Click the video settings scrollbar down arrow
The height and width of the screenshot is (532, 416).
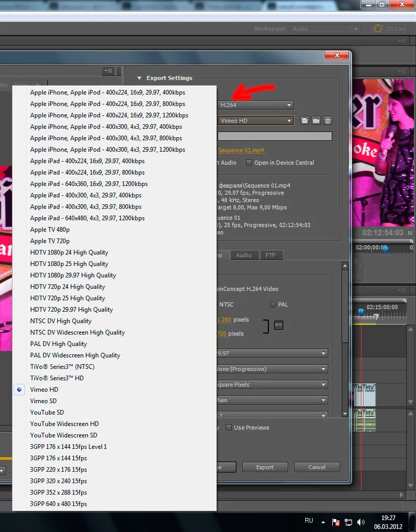(345, 414)
